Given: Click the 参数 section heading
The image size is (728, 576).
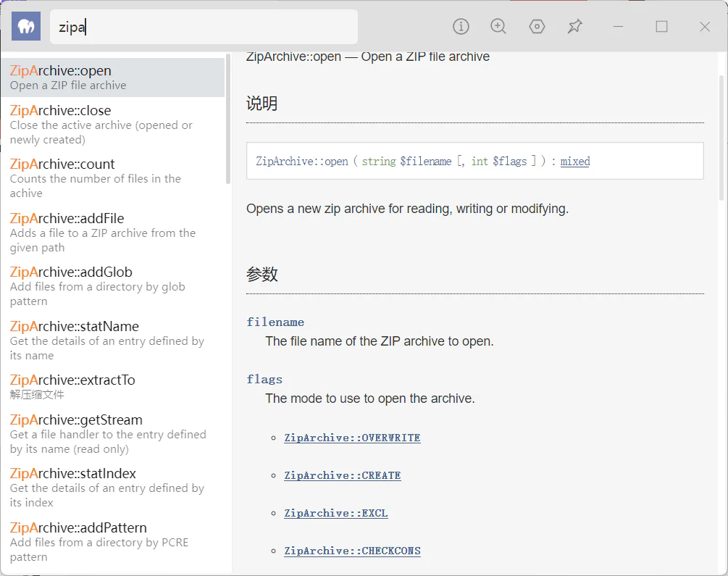Looking at the screenshot, I should tap(262, 274).
